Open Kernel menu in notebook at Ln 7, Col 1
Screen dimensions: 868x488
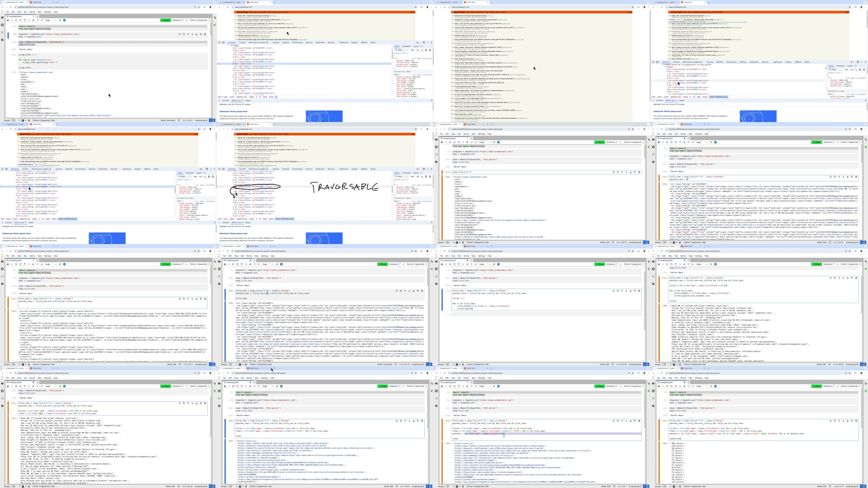click(x=466, y=378)
